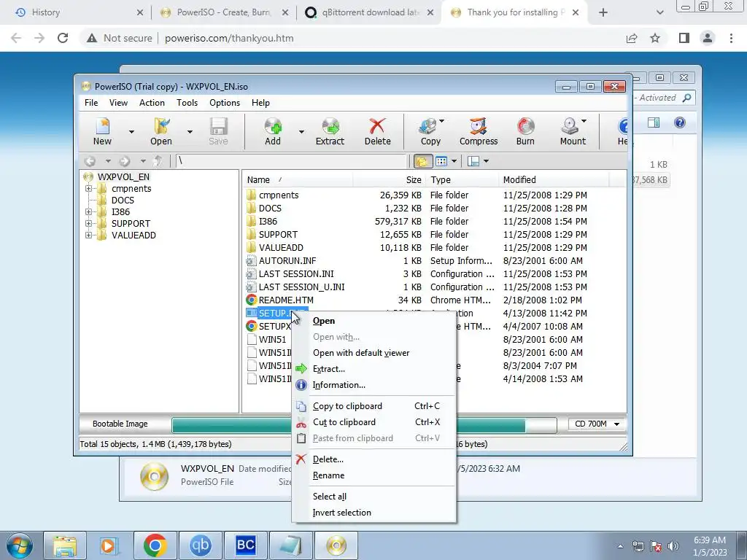Click the back navigation arrow in PowerISO
The height and width of the screenshot is (560, 747).
coord(90,161)
